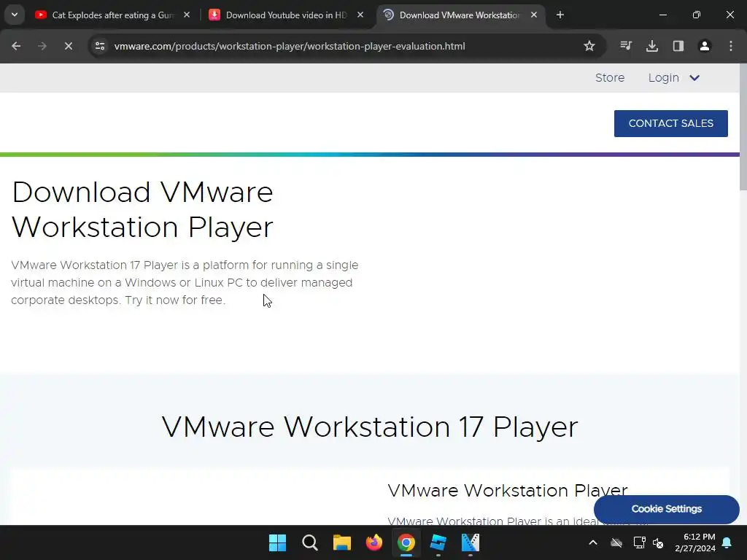Open Chrome three-dot menu

tap(731, 46)
